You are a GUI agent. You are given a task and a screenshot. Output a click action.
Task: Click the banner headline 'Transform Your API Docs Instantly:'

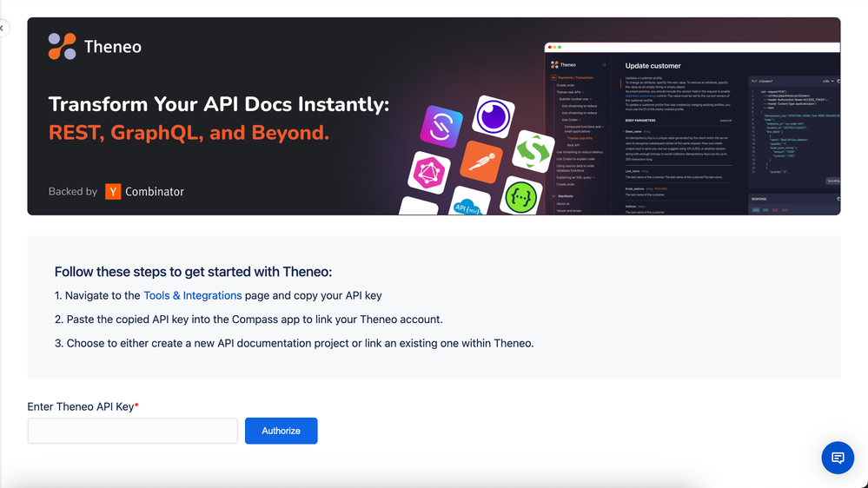coord(219,104)
